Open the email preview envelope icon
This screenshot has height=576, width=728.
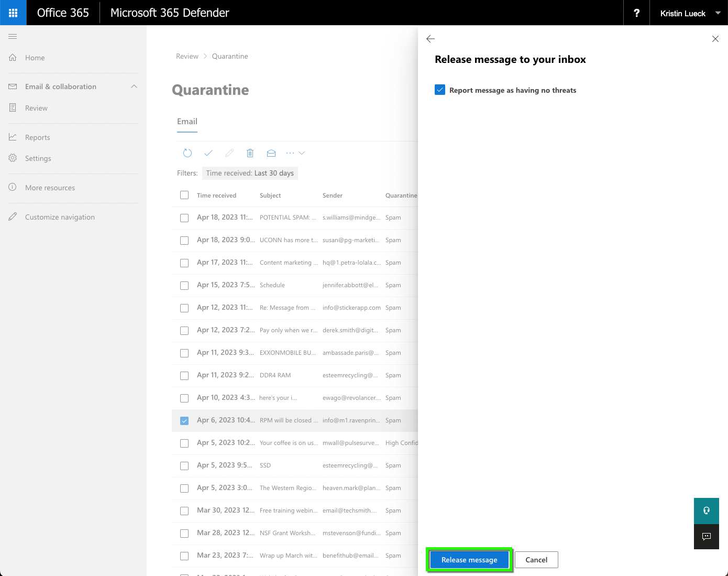click(x=271, y=153)
